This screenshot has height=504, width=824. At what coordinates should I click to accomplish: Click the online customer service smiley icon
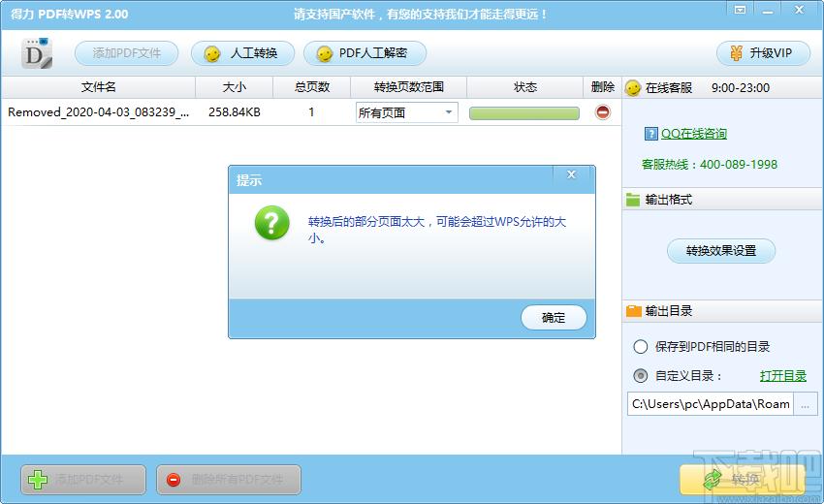click(x=633, y=88)
